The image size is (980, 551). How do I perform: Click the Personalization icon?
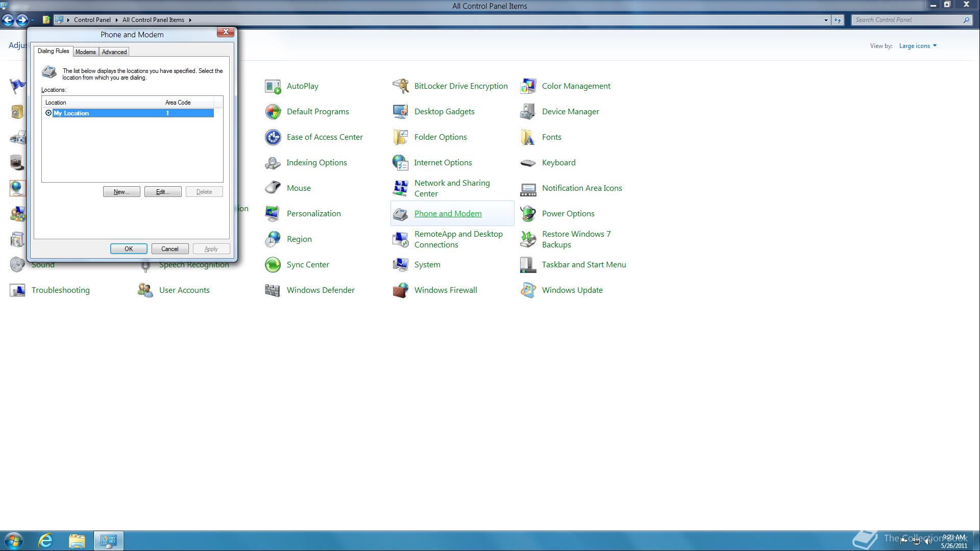273,214
